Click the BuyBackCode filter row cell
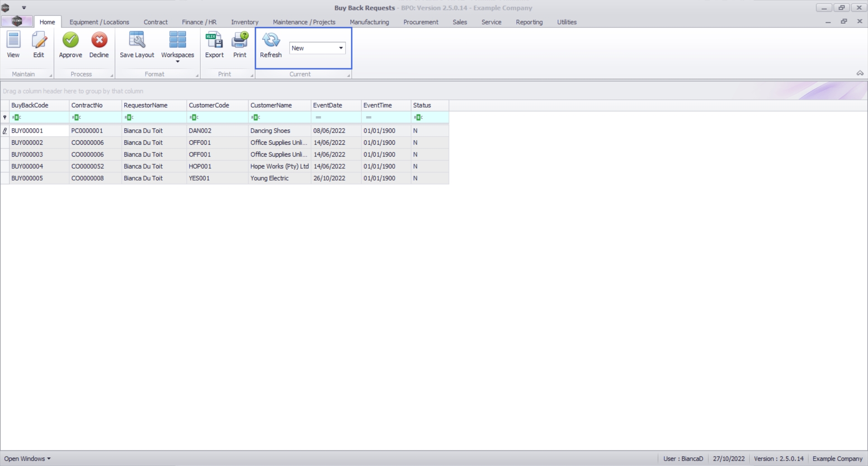Viewport: 868px width, 466px height. click(39, 117)
